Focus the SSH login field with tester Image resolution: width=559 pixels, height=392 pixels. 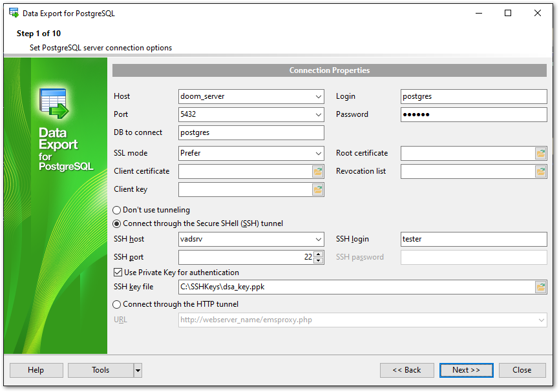click(x=474, y=239)
